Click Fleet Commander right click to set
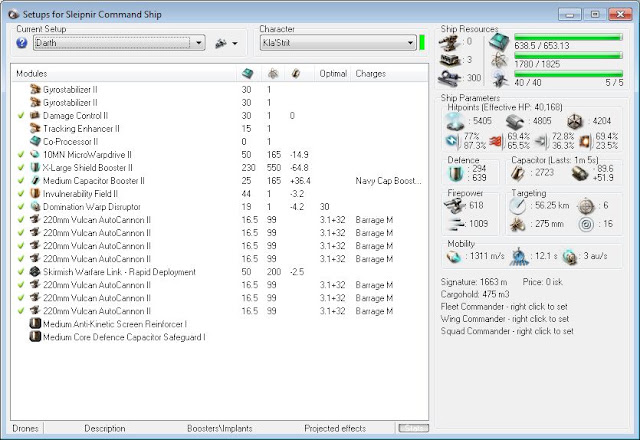 504,307
